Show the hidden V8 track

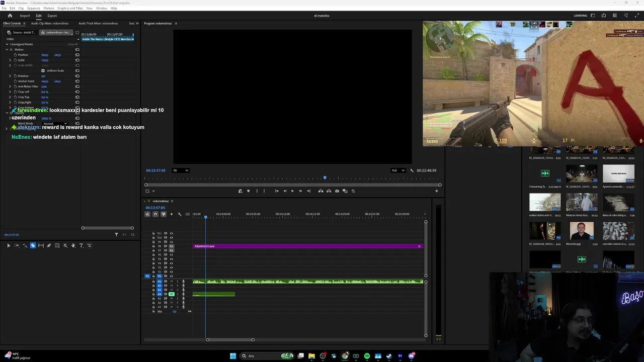(172, 246)
